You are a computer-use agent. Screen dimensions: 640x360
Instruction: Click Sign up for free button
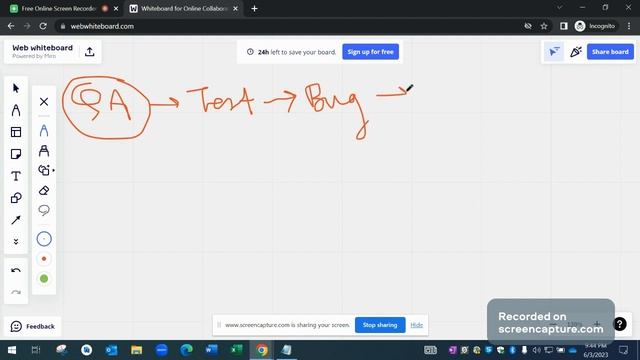370,52
